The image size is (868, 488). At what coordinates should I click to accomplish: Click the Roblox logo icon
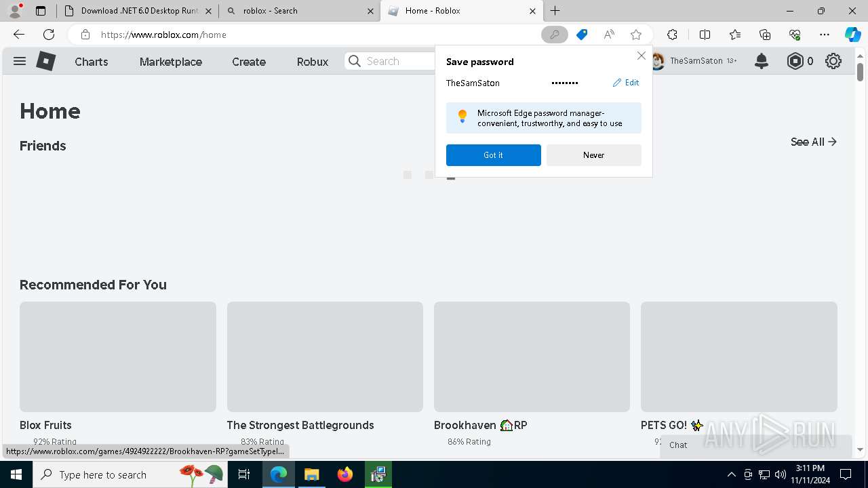point(45,61)
